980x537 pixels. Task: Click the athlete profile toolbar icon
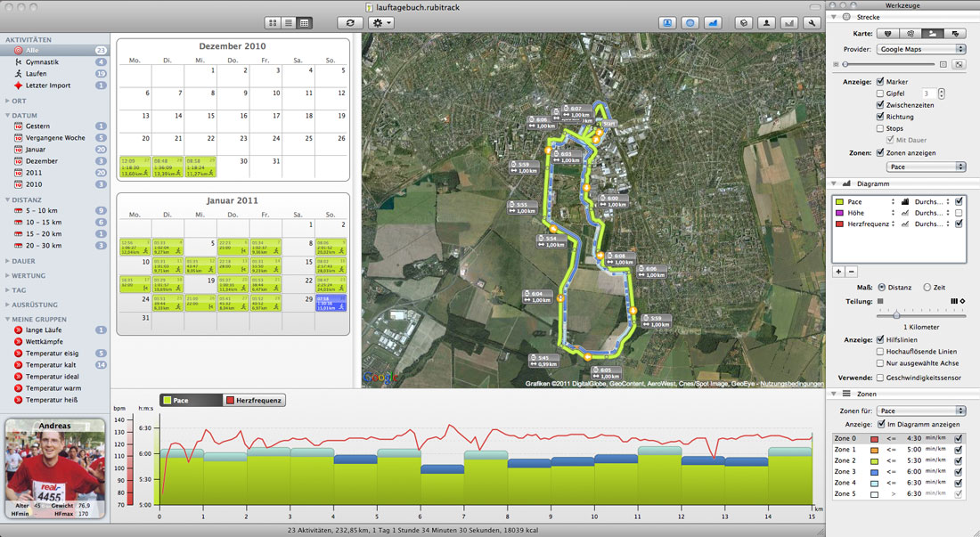point(764,23)
